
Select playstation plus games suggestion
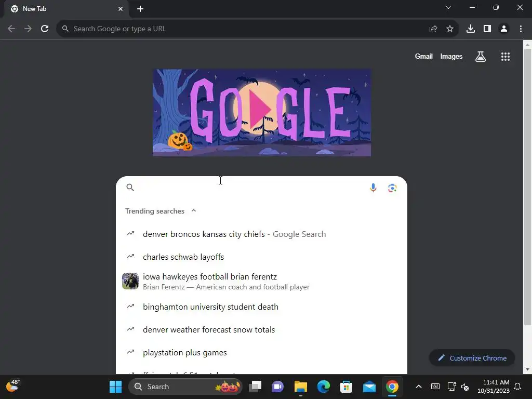[x=261, y=353]
